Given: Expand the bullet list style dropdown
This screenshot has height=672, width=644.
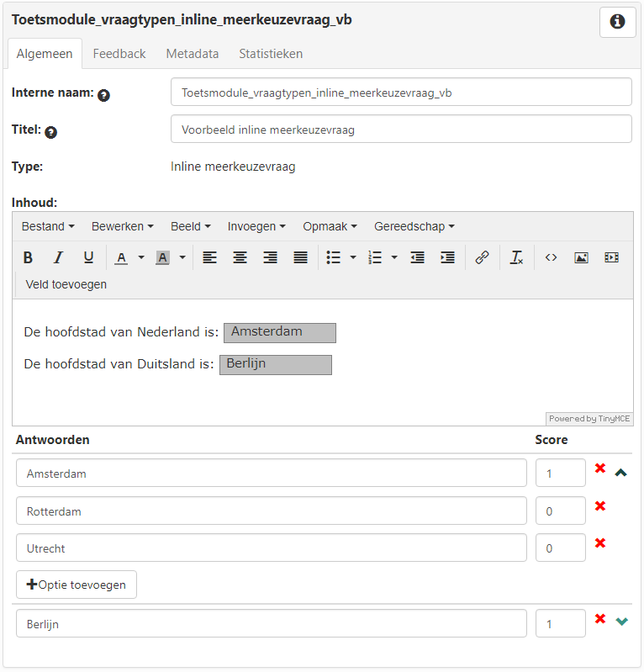Looking at the screenshot, I should tap(353, 257).
